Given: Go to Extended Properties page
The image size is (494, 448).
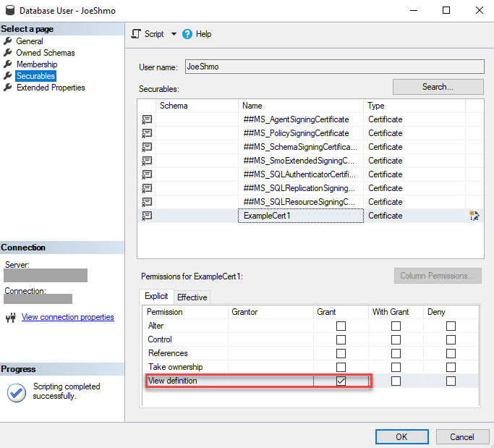Looking at the screenshot, I should coord(51,88).
